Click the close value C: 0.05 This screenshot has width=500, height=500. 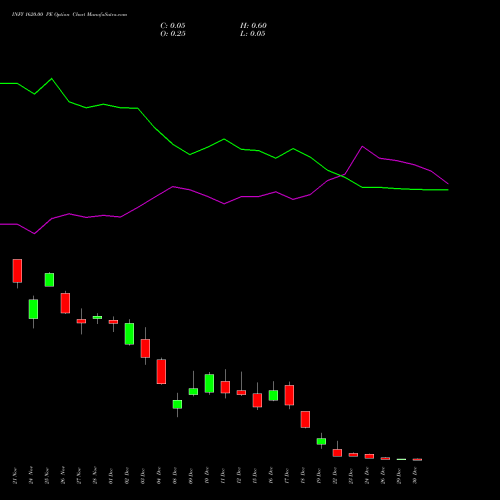click(x=173, y=26)
